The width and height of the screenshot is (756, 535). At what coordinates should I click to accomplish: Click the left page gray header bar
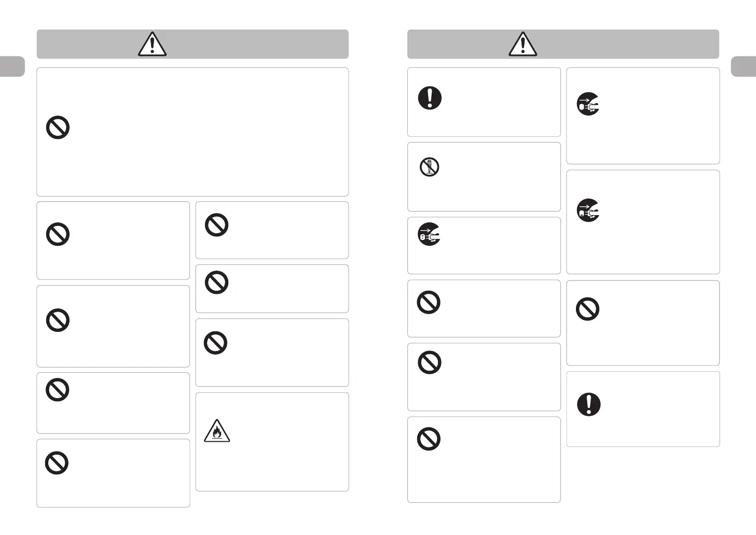(x=193, y=44)
